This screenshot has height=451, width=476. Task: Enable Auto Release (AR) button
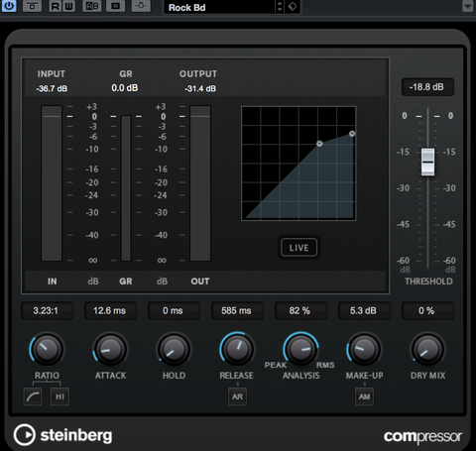point(237,396)
